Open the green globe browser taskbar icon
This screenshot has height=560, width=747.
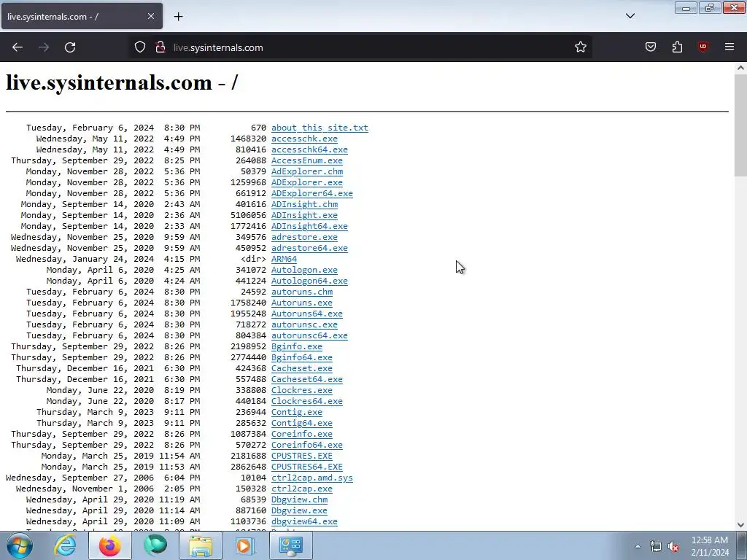point(155,545)
